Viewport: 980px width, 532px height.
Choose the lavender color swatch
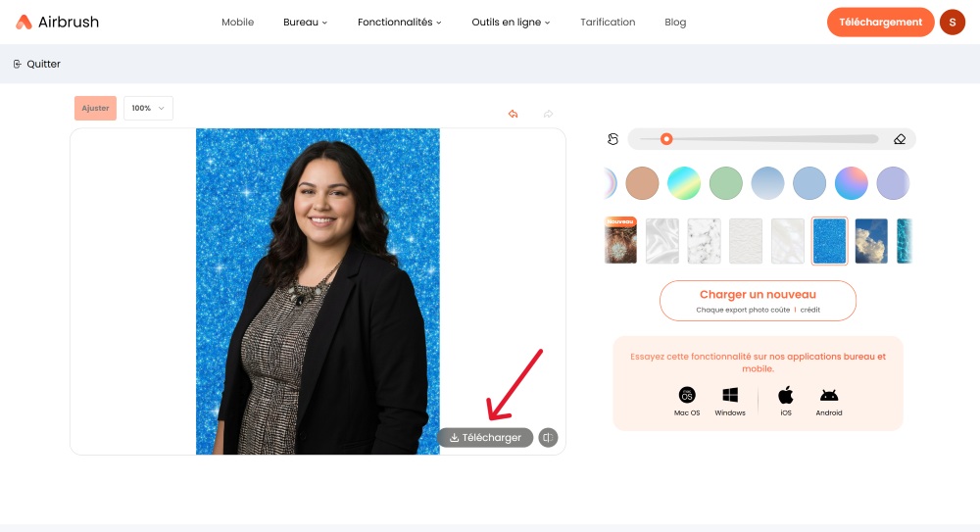point(893,183)
